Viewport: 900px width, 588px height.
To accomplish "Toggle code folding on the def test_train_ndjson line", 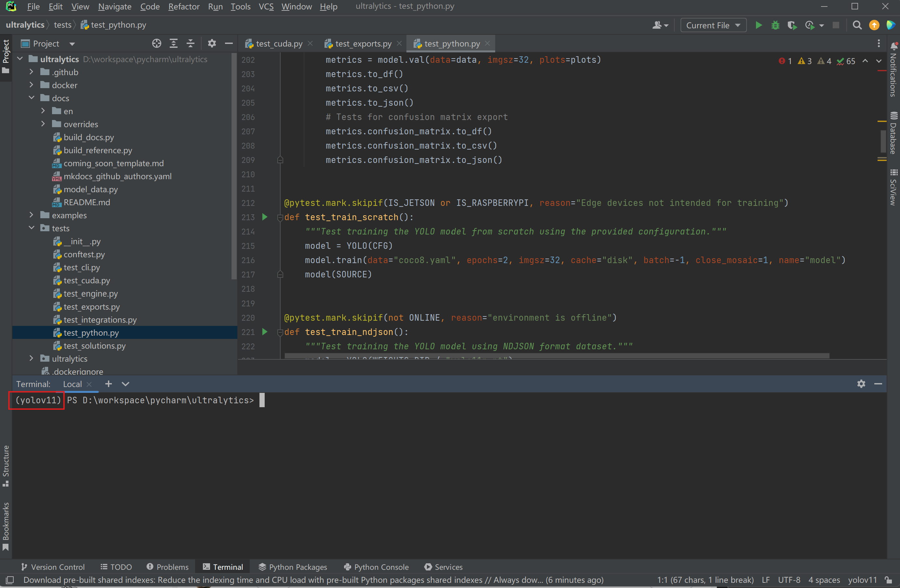I will click(x=280, y=332).
